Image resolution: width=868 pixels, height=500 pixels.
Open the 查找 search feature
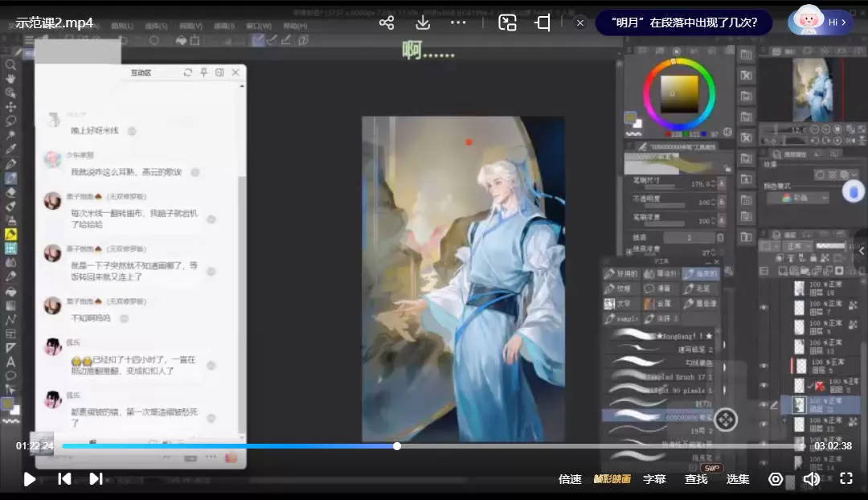[x=696, y=479]
